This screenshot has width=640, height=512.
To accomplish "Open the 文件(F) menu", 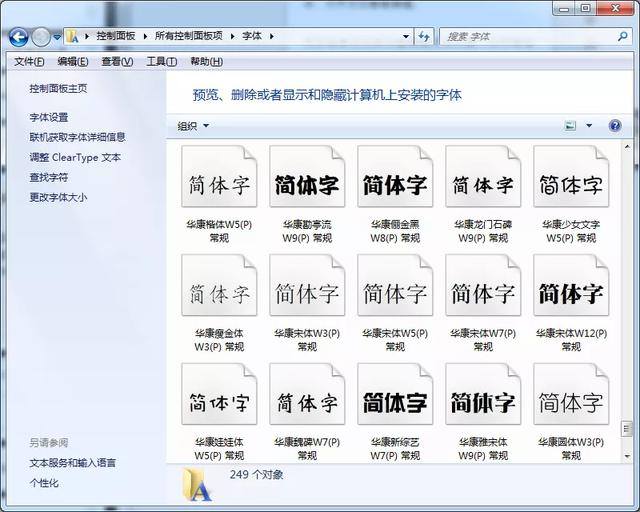I will [x=29, y=62].
